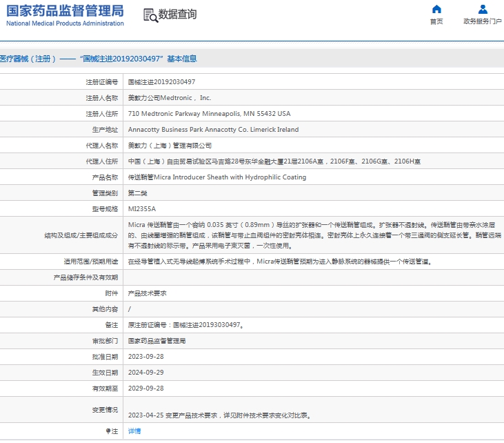The width and height of the screenshot is (504, 443).
Task: Click approval department value 国家药品监督管理局
Action: tap(157, 341)
